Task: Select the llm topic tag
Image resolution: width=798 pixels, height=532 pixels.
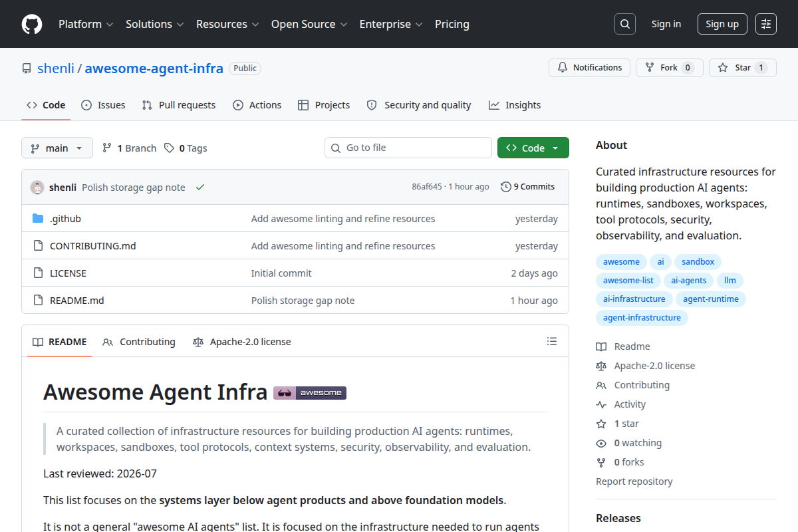Action: tap(730, 281)
